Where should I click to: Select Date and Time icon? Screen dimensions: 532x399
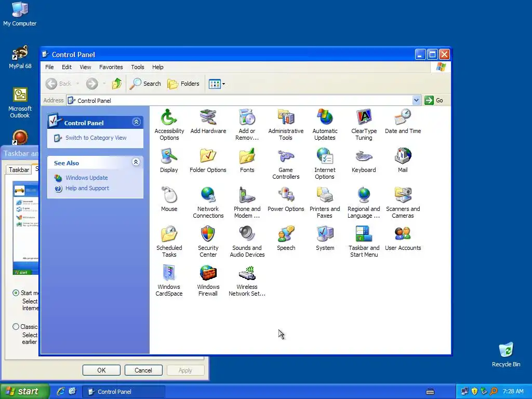403,121
